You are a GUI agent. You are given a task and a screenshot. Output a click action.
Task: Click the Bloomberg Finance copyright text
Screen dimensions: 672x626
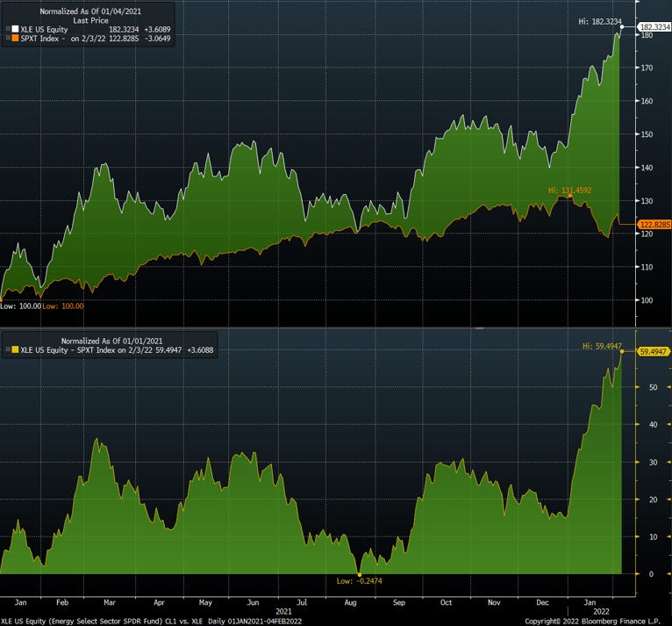coord(592,622)
